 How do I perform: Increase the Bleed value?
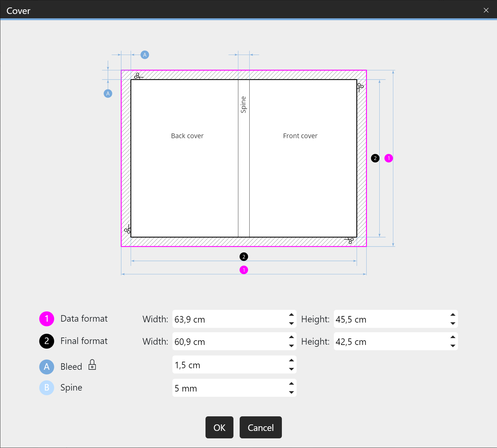(x=291, y=360)
